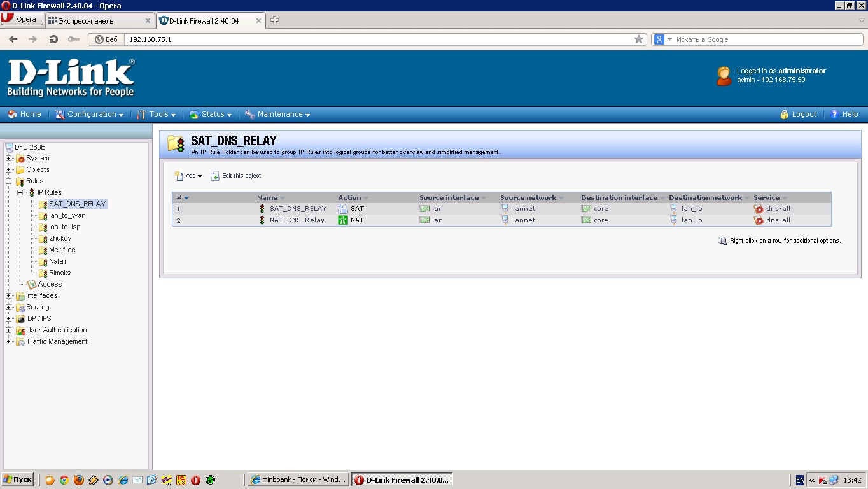Close the D-Link Firewall browser tab
The image size is (868, 489).
[x=258, y=20]
